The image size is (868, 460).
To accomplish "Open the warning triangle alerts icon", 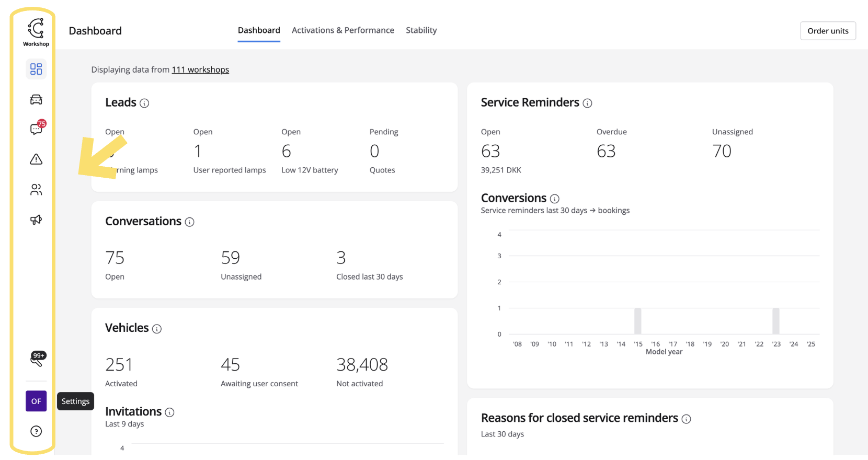I will (36, 159).
